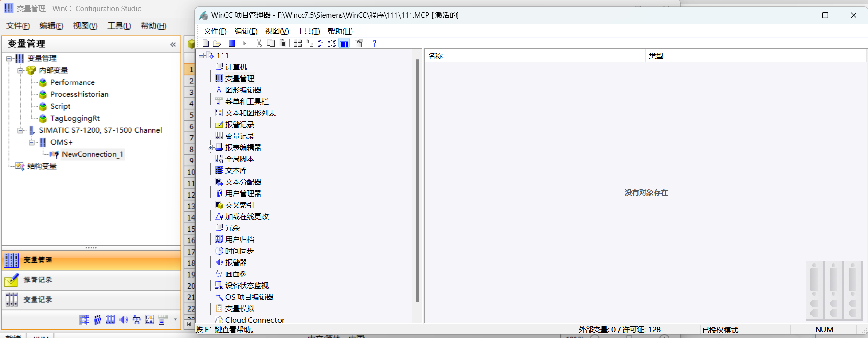Click the Activate runtime play arrow
Image resolution: width=868 pixels, height=338 pixels.
(244, 43)
